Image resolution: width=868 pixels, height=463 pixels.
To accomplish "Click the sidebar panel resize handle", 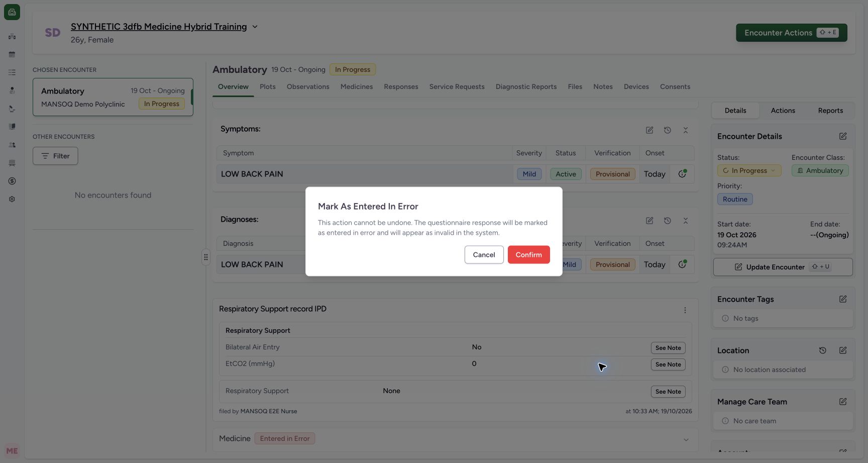I will click(205, 257).
